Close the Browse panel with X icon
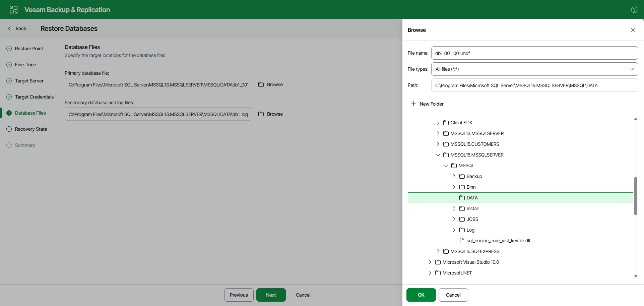Screen dimensions: 644x306 pos(633,30)
